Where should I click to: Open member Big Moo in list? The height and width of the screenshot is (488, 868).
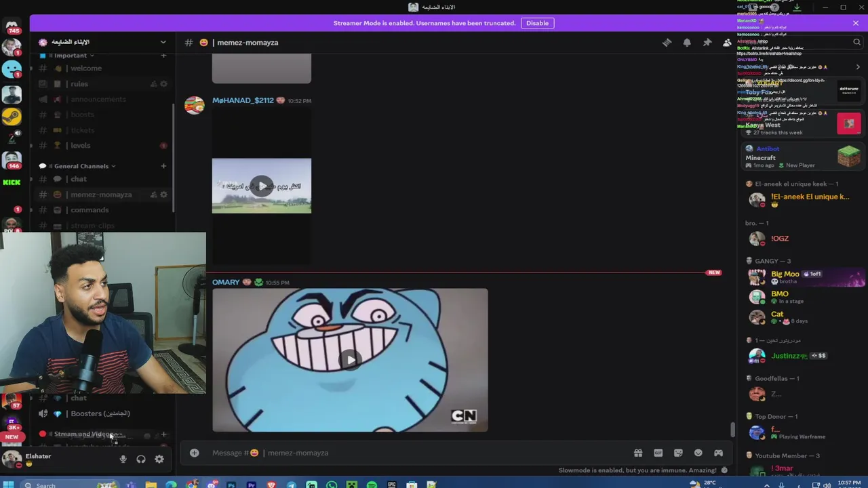(x=804, y=277)
